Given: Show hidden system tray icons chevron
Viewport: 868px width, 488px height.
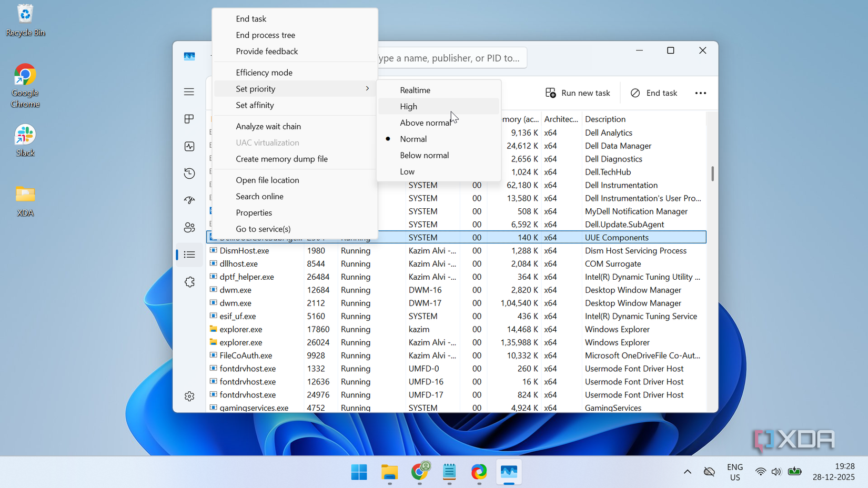Looking at the screenshot, I should tap(687, 472).
